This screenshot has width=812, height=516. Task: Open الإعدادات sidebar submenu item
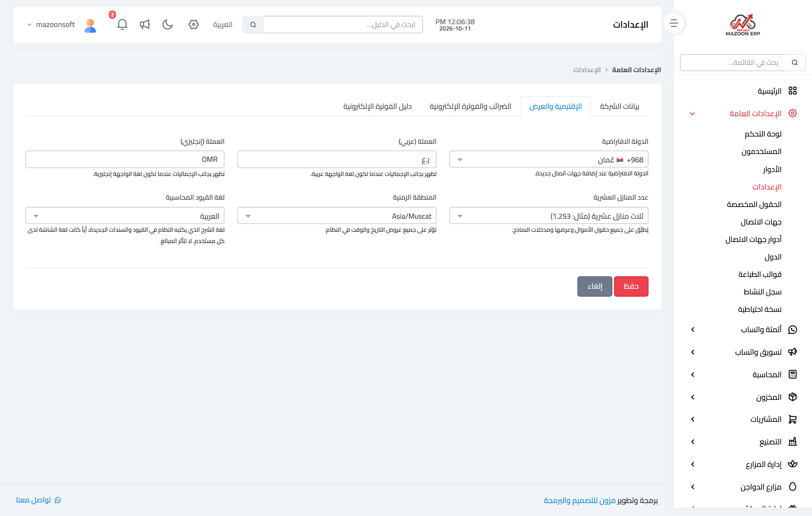tap(767, 187)
